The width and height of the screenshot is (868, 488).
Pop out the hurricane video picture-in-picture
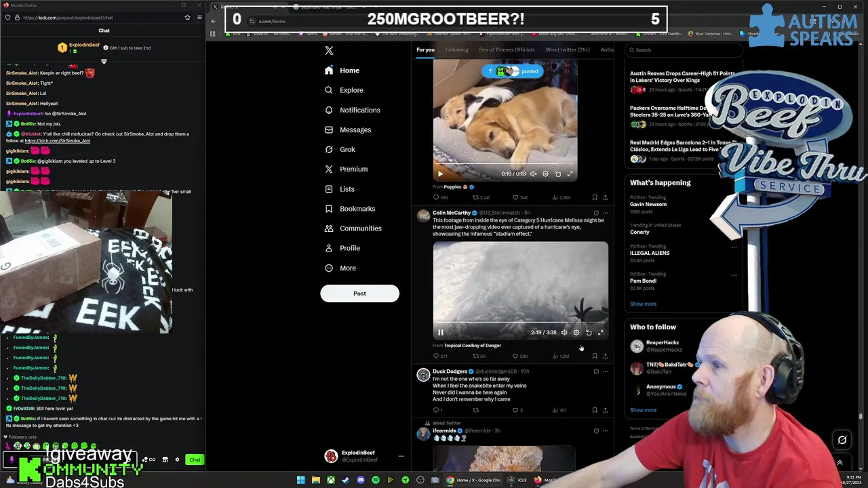[x=589, y=332]
